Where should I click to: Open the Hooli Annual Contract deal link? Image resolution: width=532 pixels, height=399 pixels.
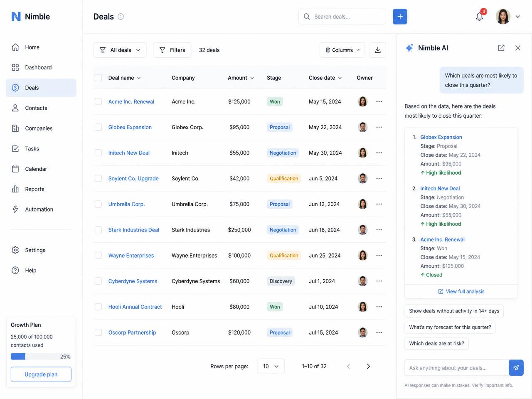(135, 307)
